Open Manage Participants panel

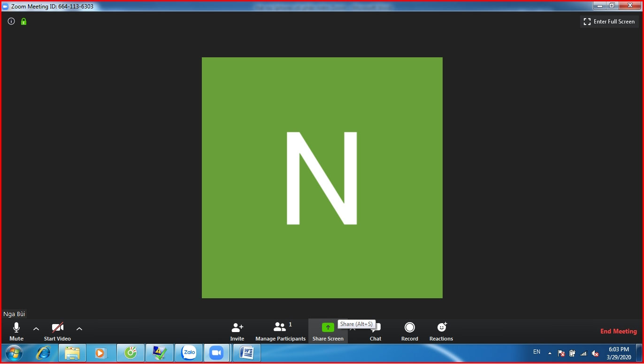[280, 331]
